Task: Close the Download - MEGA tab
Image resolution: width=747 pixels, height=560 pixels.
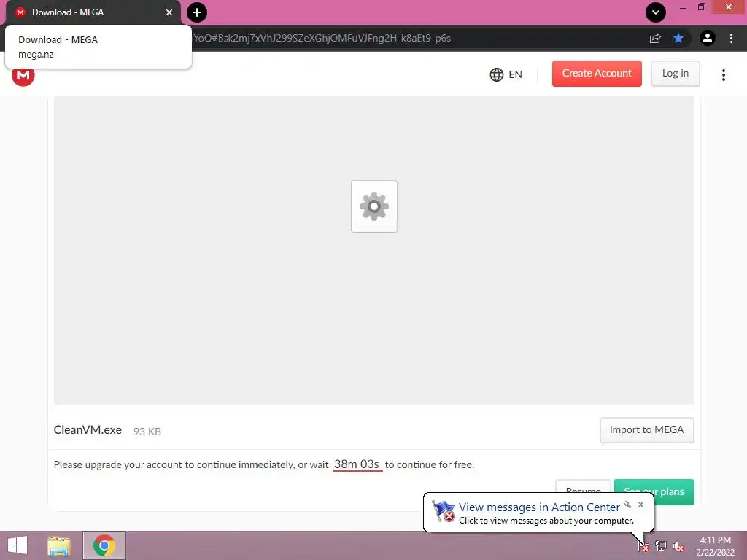Action: pos(169,12)
